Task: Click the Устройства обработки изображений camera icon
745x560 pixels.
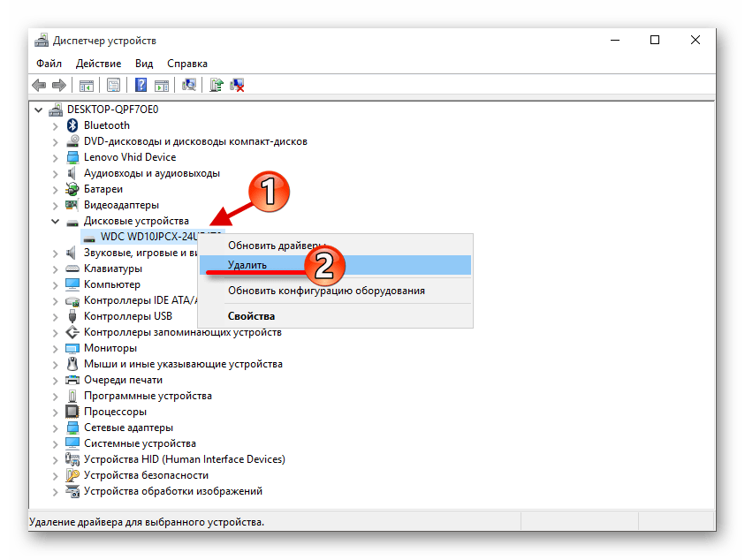Action: 72,491
